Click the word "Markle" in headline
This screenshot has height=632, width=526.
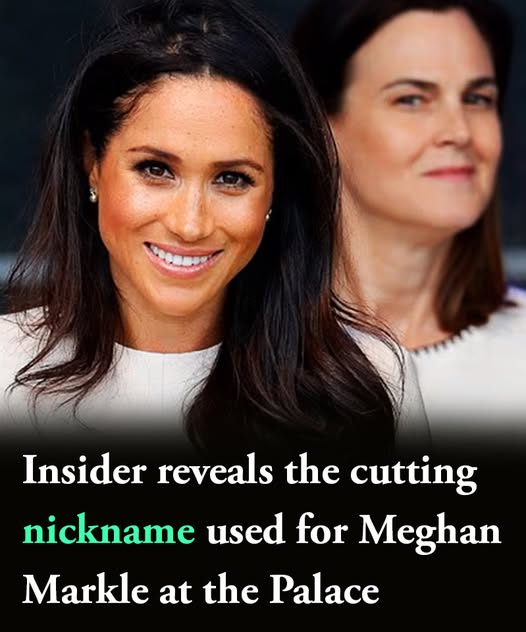pyautogui.click(x=85, y=590)
